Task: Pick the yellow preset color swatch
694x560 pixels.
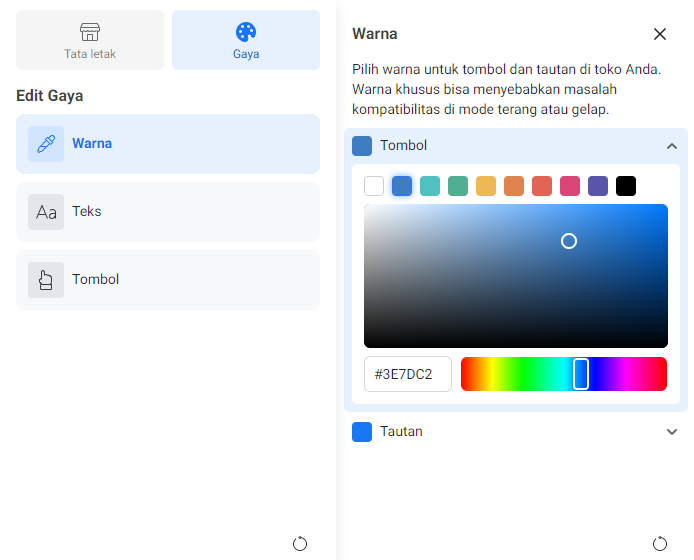Action: pyautogui.click(x=486, y=186)
